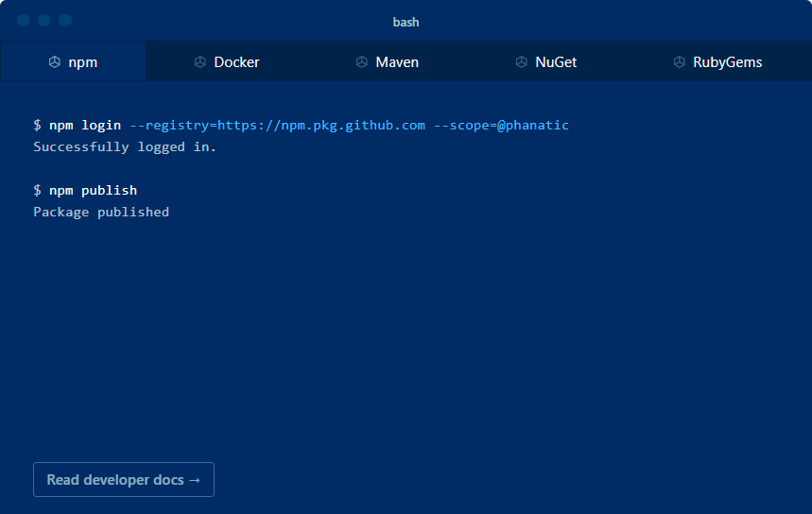Screen dimensions: 812x514
Task: Click the third dot in title bar
Action: pos(65,20)
